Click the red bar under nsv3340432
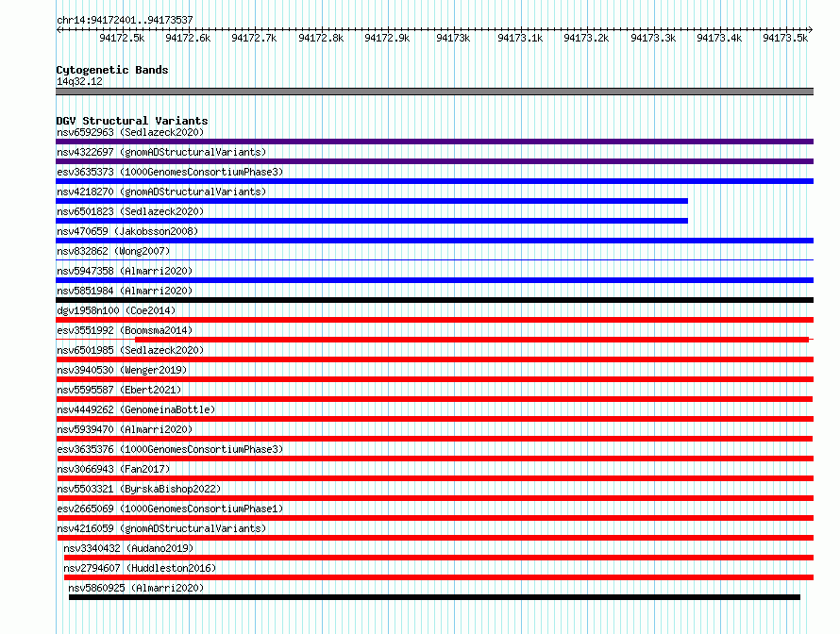 click(x=439, y=558)
